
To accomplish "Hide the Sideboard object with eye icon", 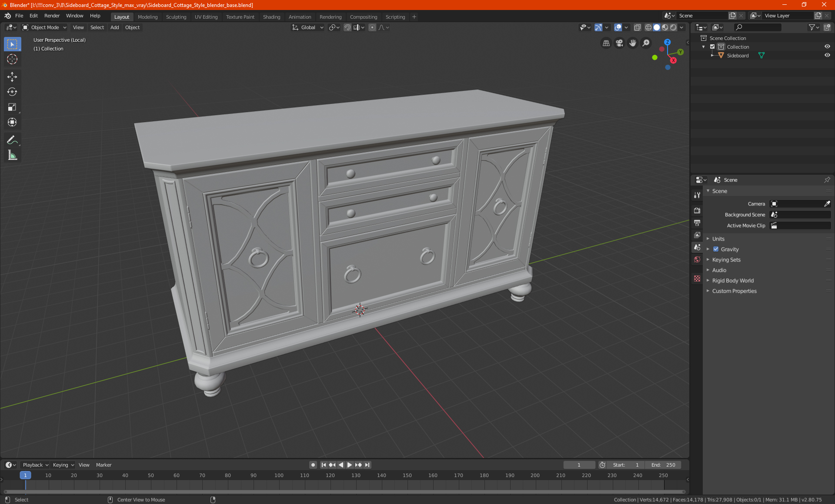I will (x=827, y=55).
